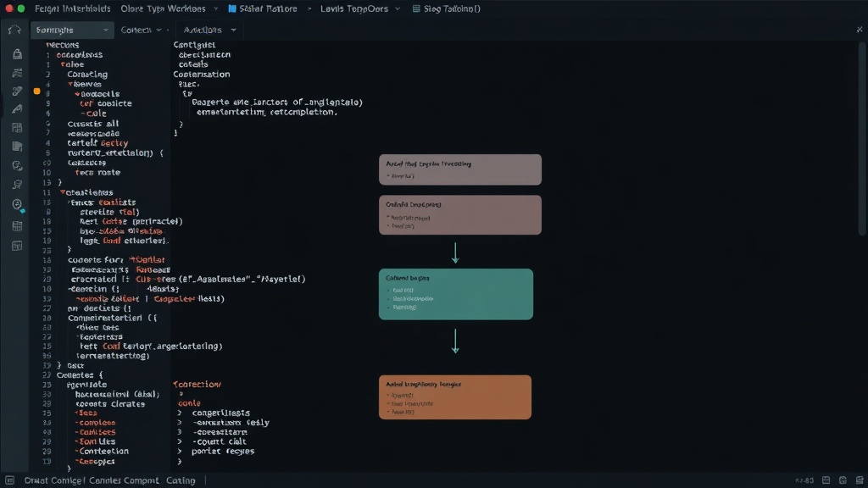Open the 'Anldlors' dropdown
This screenshot has height=488, width=868.
point(209,30)
